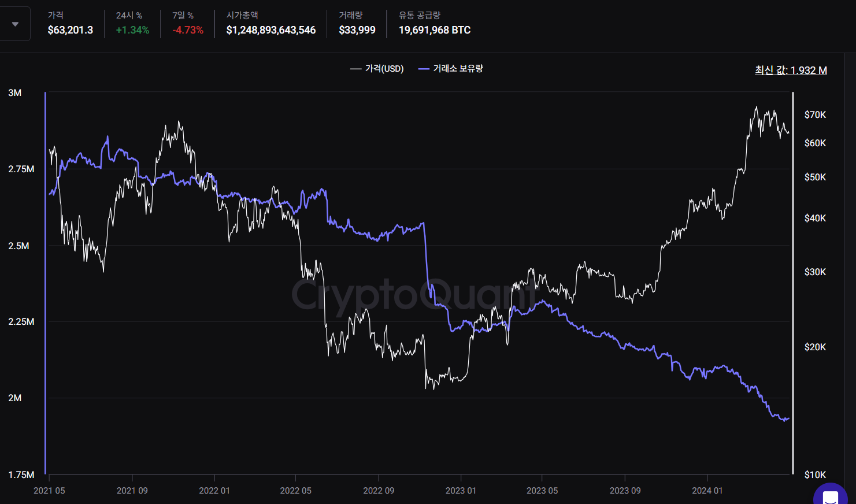Click the $50K right axis label
Screen dimensions: 856x504
[x=815, y=177]
